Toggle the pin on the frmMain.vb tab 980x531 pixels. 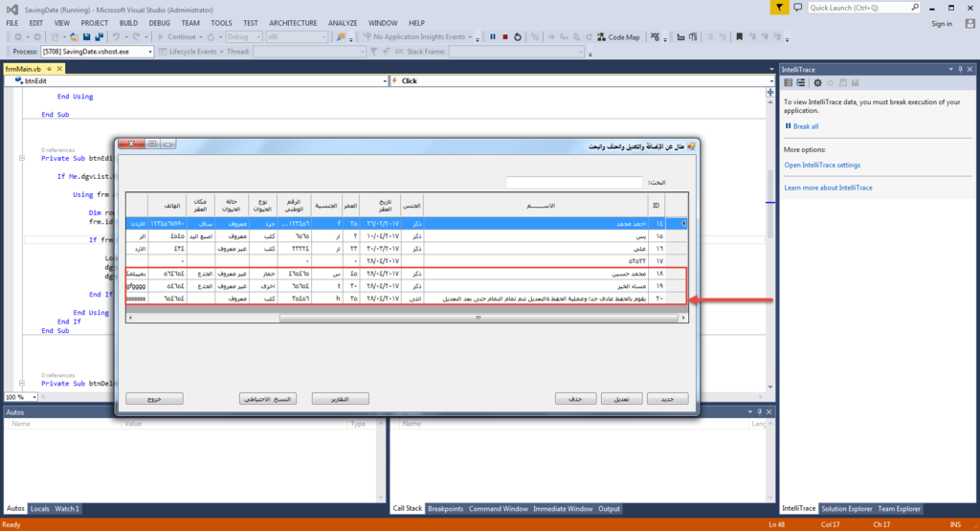pos(48,69)
